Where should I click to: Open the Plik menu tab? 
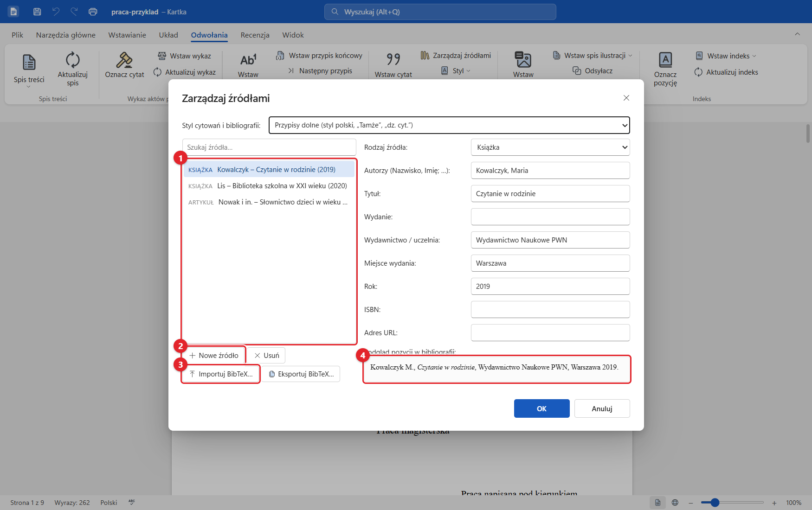[x=18, y=35]
